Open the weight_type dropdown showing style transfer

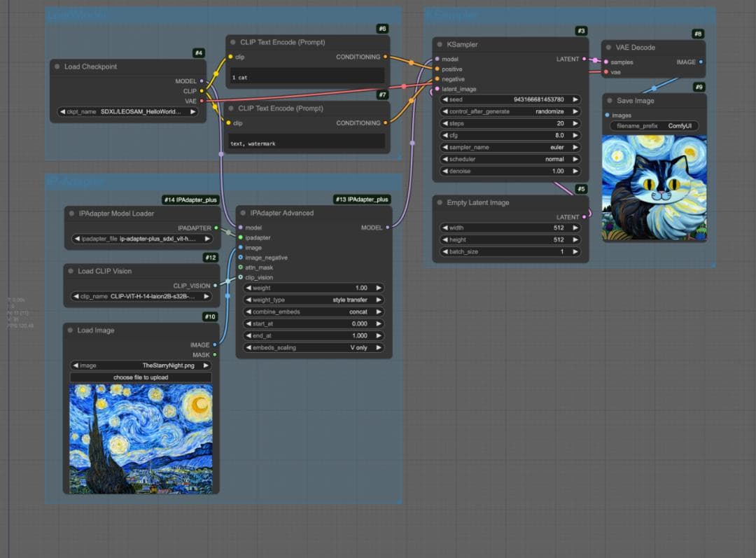(314, 300)
